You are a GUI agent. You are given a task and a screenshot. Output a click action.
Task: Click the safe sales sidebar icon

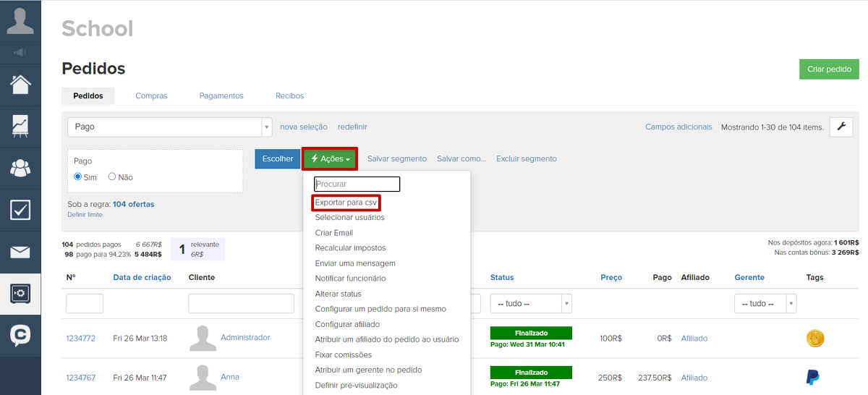tap(20, 294)
